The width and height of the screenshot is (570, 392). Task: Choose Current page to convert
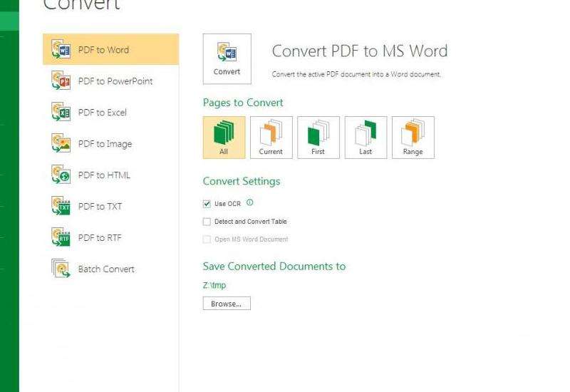[271, 137]
